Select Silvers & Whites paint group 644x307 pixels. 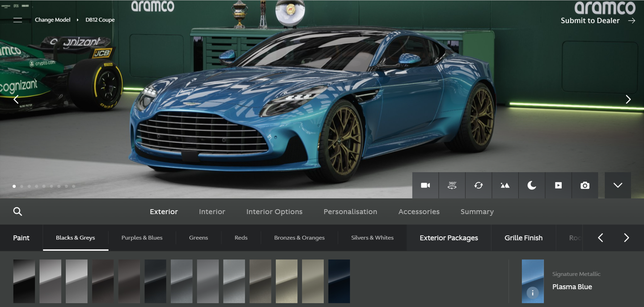point(373,238)
